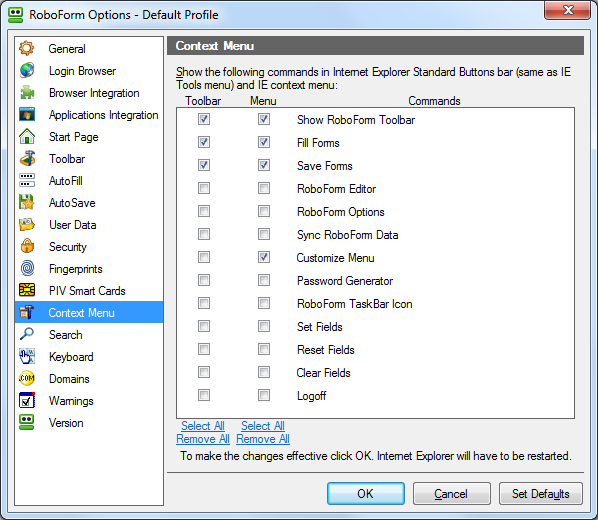Click the Search magnifier icon

pyautogui.click(x=27, y=335)
